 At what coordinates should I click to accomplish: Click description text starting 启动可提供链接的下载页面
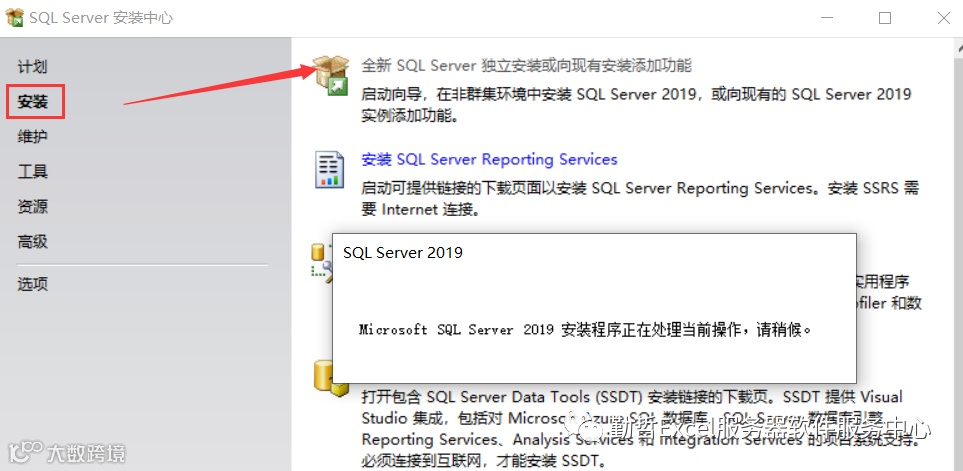[x=640, y=198]
